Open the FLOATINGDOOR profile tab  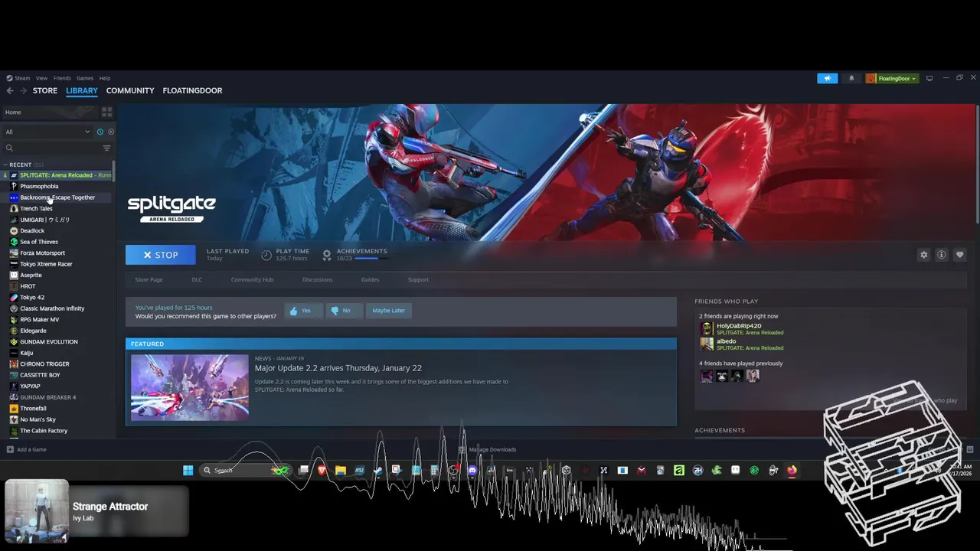tap(192, 90)
